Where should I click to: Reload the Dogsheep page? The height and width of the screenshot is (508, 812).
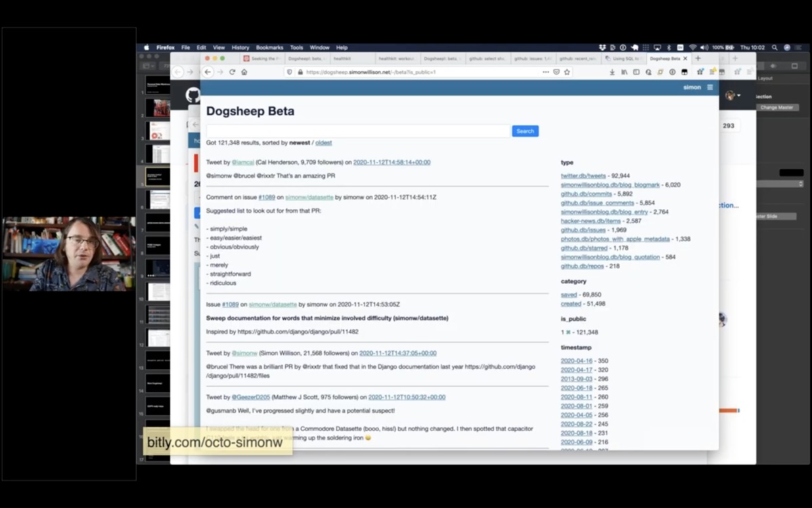coord(232,72)
